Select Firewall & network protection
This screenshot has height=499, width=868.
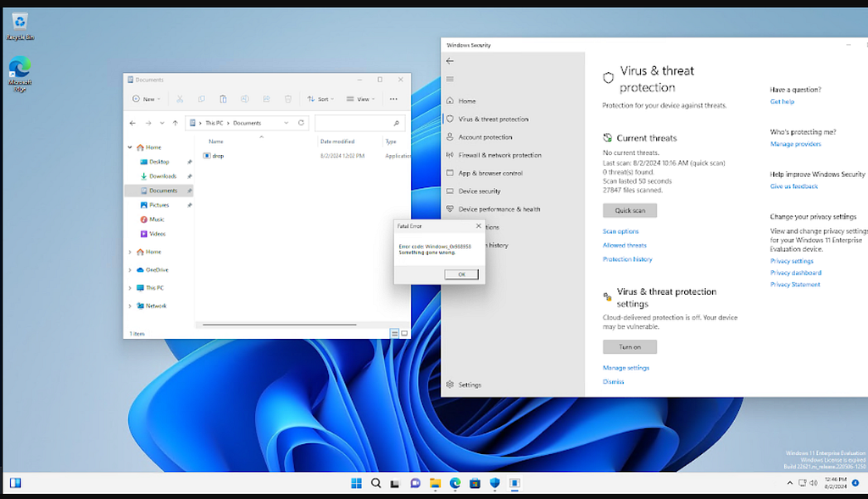[x=514, y=155]
